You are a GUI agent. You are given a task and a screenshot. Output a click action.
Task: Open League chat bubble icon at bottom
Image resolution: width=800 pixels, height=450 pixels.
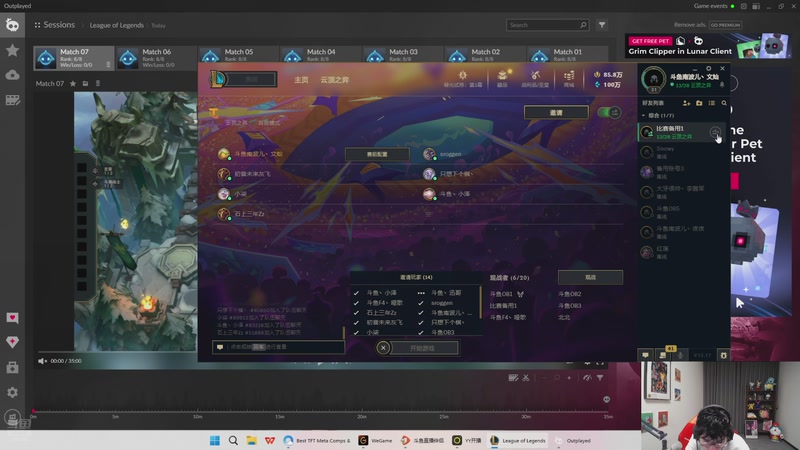coord(645,355)
